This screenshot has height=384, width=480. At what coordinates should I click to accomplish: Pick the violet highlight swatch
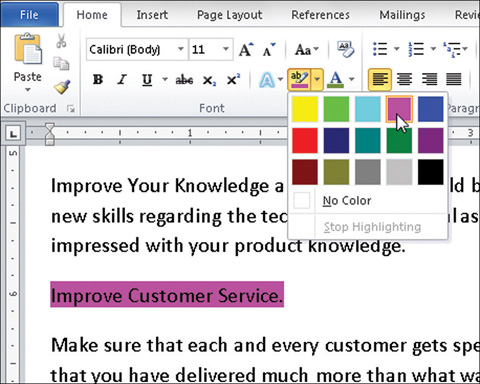point(431,141)
